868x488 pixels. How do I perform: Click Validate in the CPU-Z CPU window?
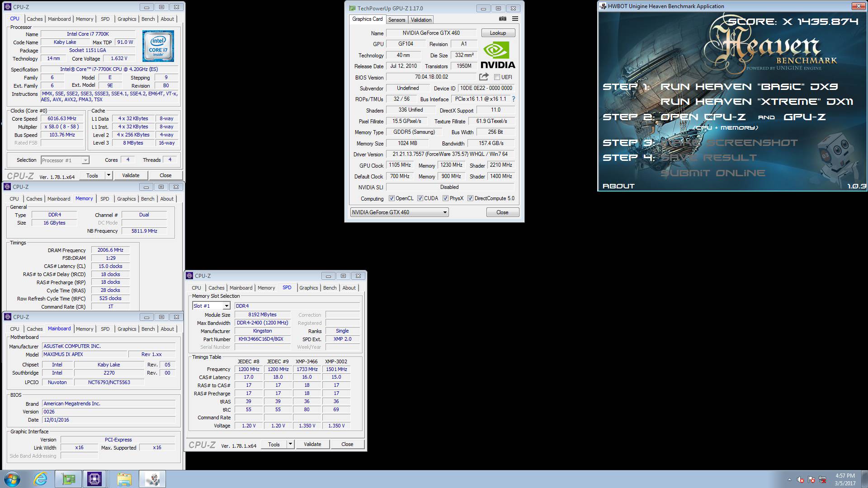point(131,175)
